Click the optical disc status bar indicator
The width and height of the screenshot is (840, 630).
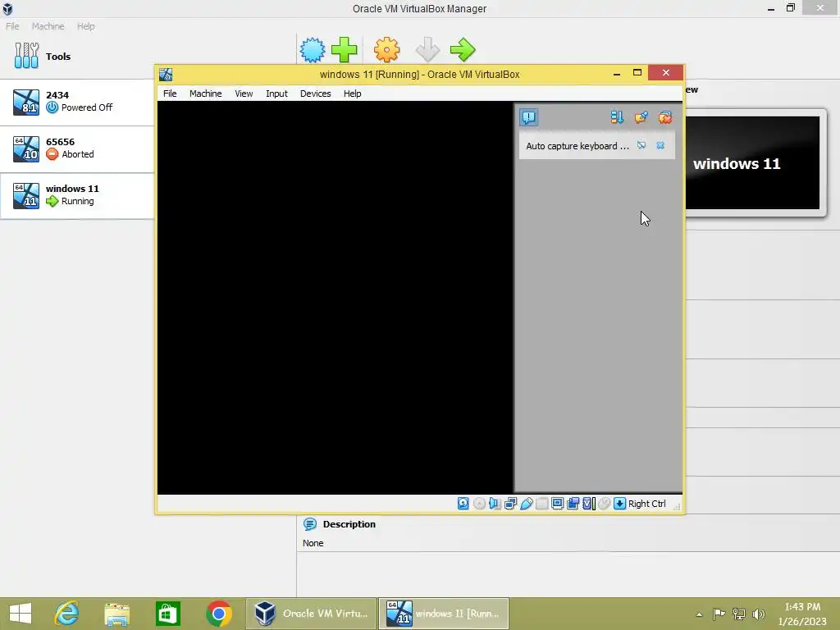click(x=479, y=504)
